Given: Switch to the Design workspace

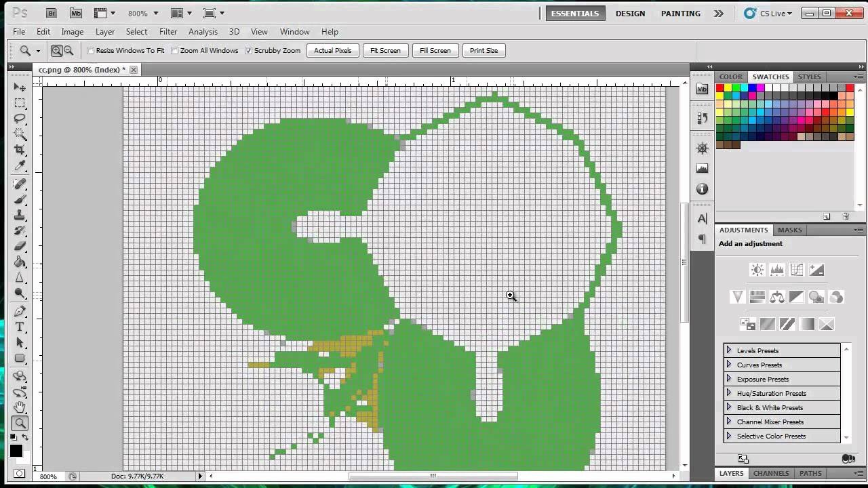Looking at the screenshot, I should (630, 14).
